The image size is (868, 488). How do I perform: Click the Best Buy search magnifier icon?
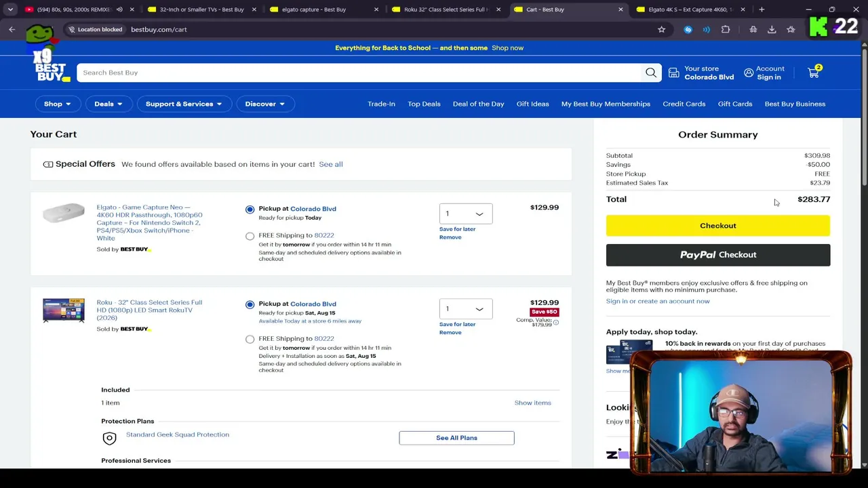[651, 73]
